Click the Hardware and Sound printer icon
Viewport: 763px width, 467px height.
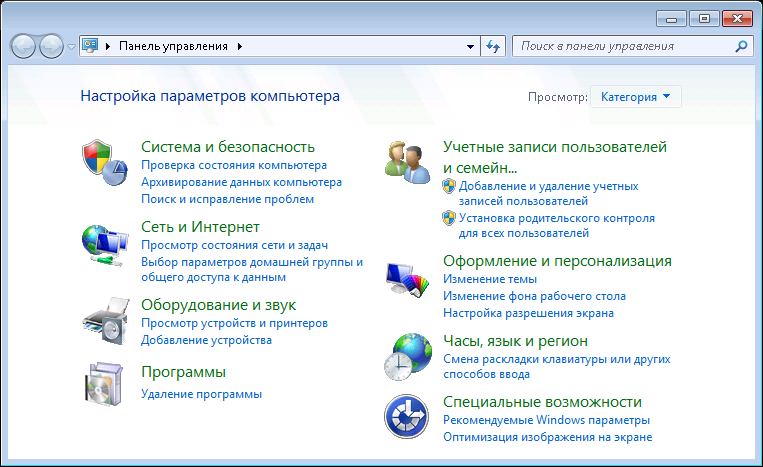[x=106, y=321]
